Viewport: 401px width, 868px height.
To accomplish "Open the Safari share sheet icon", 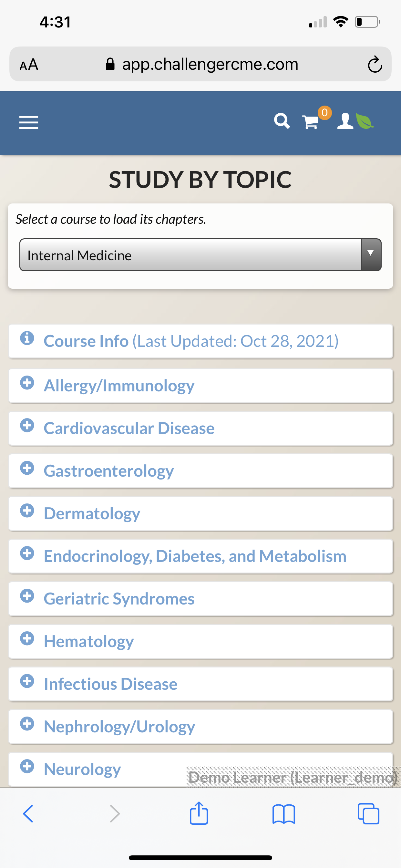I will pos(199,813).
